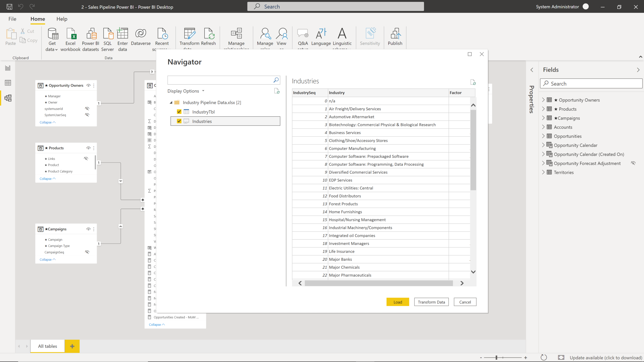Switch to Model view in the left sidebar

click(8, 98)
